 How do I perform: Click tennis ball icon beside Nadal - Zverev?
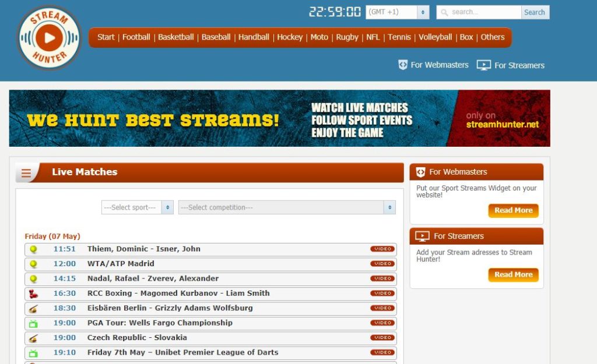point(33,279)
